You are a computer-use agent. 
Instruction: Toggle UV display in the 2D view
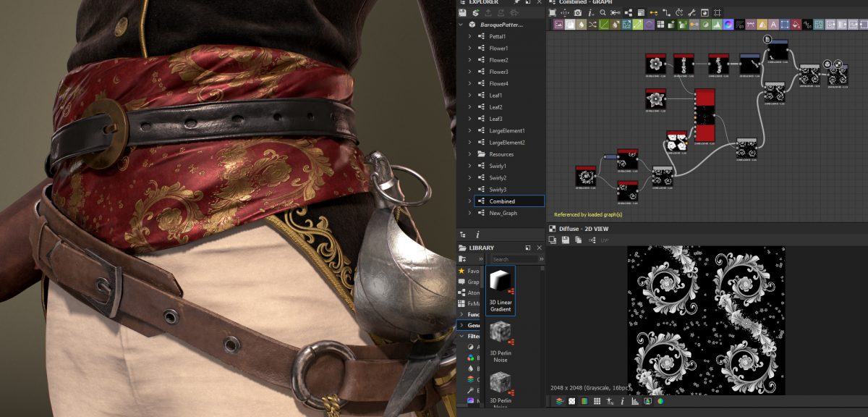pos(605,240)
